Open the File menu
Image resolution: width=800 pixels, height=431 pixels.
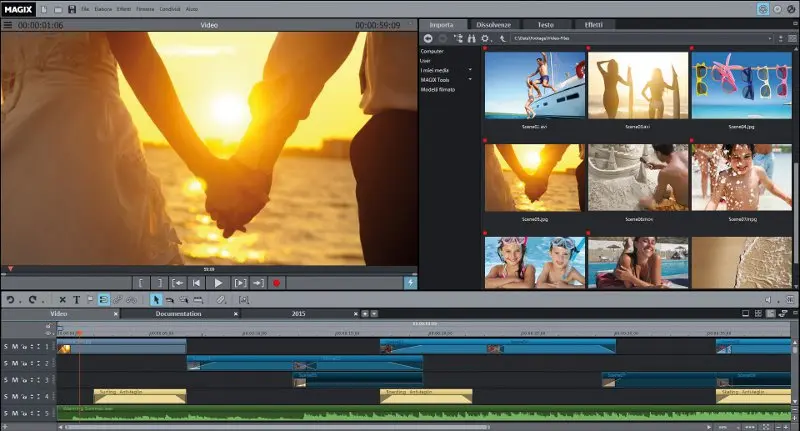pos(85,9)
